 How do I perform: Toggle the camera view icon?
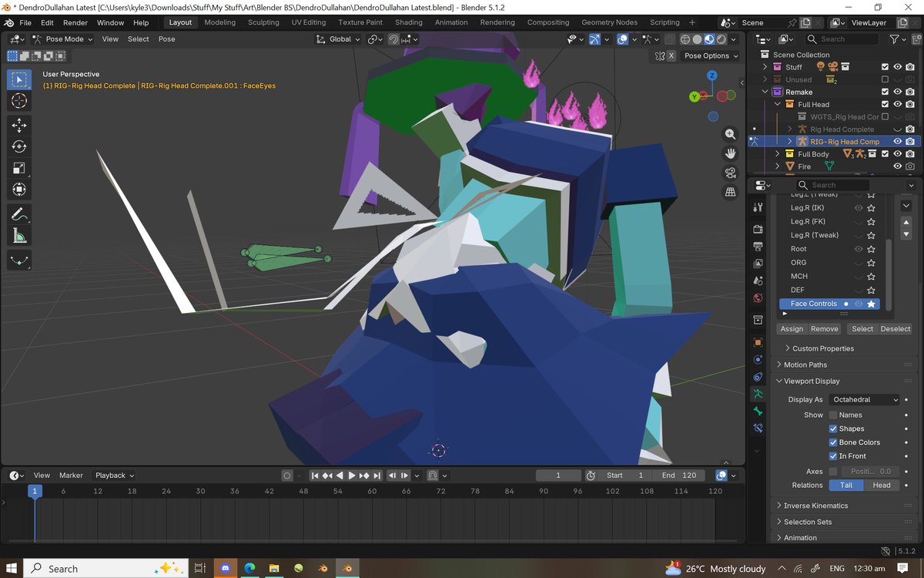pos(730,173)
